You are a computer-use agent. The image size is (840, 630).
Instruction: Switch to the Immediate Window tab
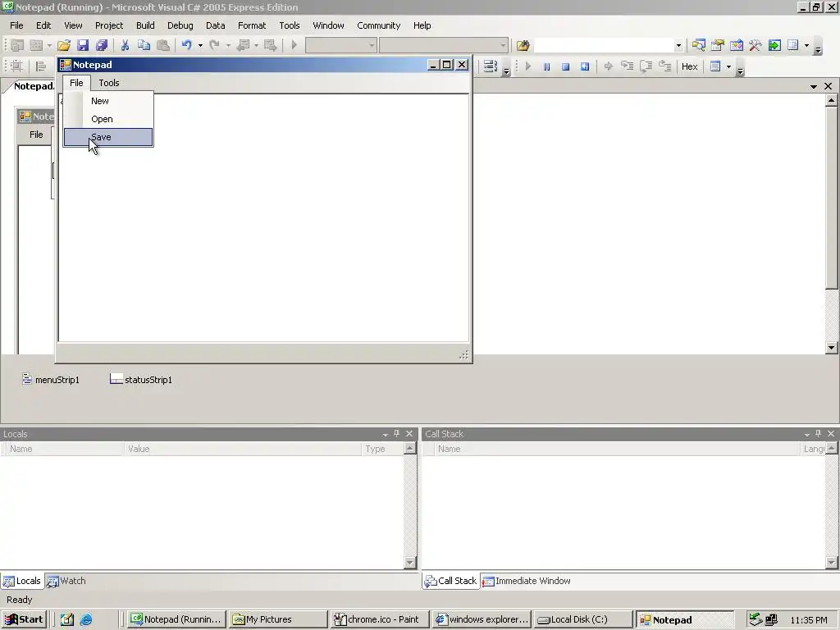[527, 581]
